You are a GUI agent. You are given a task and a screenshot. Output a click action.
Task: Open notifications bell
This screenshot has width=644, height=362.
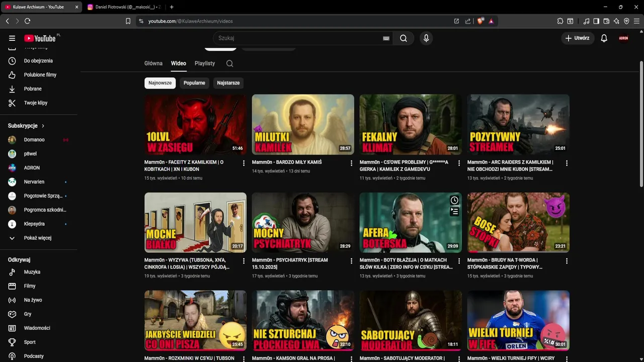[x=604, y=38]
